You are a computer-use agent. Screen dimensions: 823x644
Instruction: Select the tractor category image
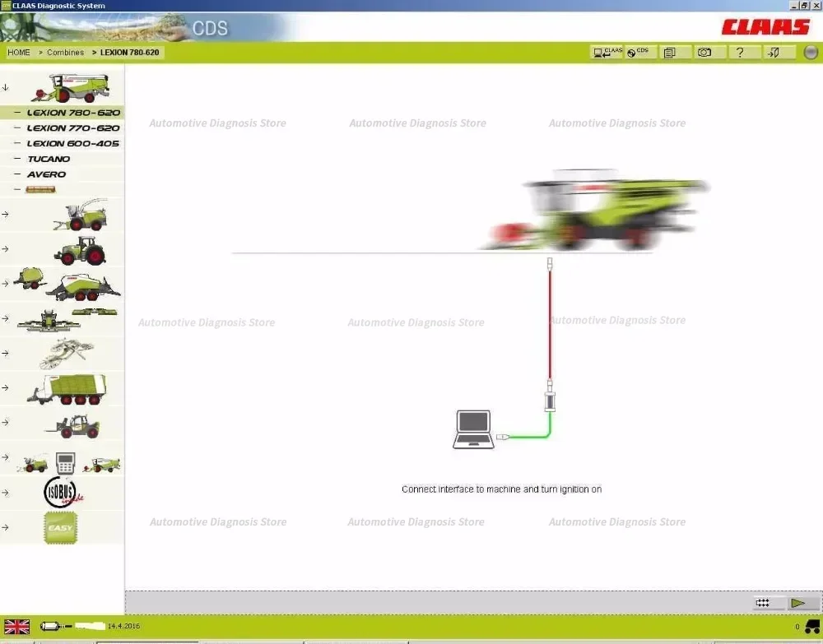[81, 250]
